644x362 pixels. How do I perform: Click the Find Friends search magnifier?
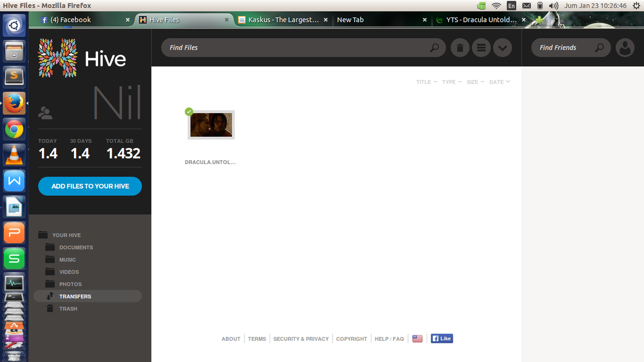[599, 48]
